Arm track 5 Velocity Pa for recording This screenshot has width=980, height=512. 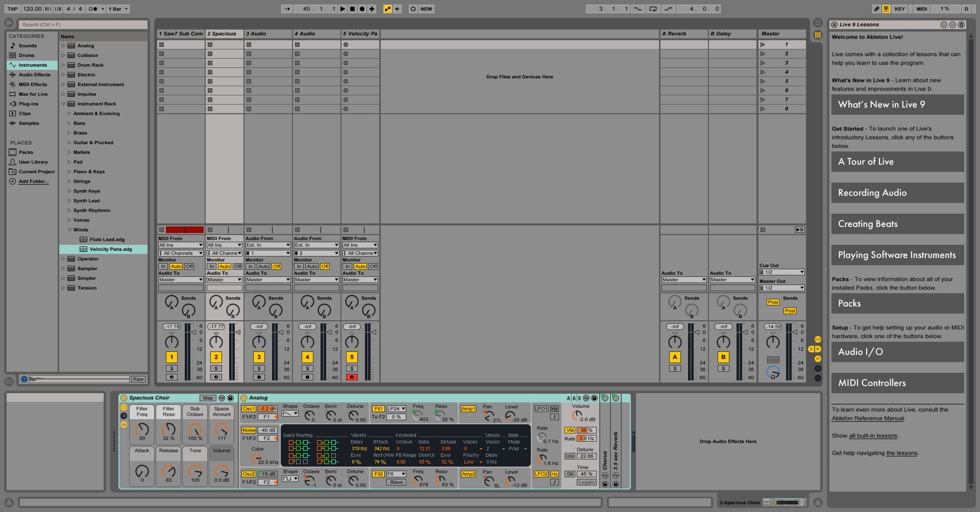click(x=352, y=377)
